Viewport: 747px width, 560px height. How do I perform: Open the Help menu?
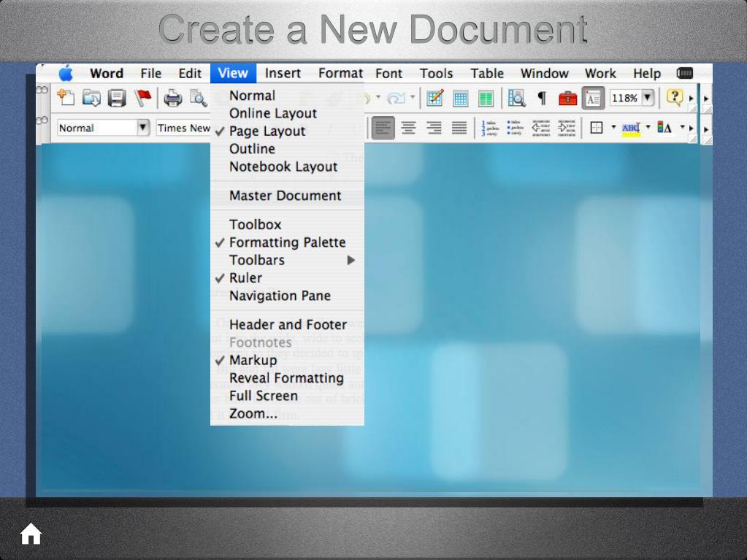(647, 73)
